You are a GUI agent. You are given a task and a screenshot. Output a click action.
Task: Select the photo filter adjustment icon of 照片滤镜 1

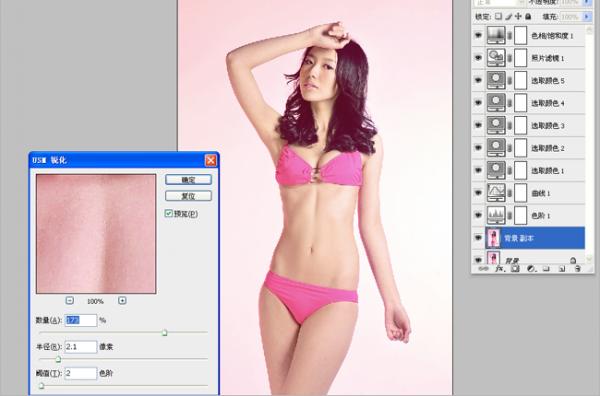coord(496,58)
